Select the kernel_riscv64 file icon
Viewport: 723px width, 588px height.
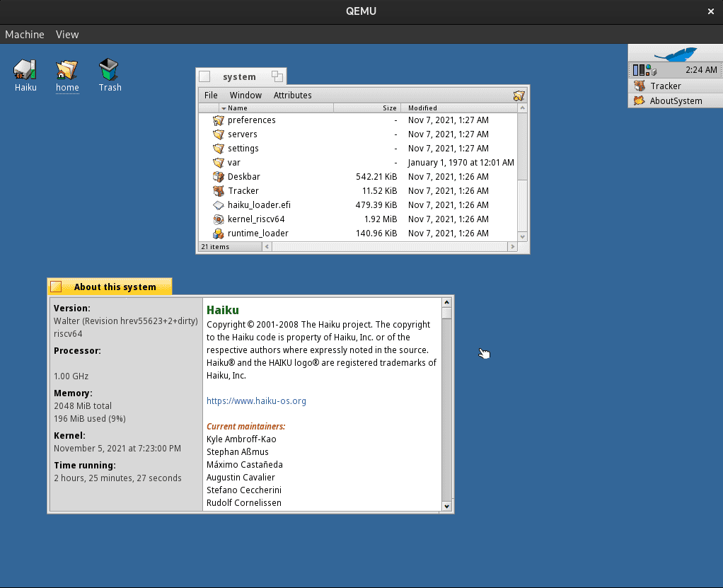click(x=219, y=219)
